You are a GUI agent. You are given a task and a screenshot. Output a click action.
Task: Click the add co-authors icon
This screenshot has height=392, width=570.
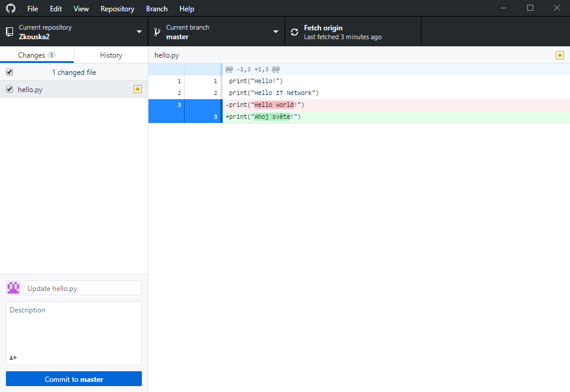coord(13,358)
